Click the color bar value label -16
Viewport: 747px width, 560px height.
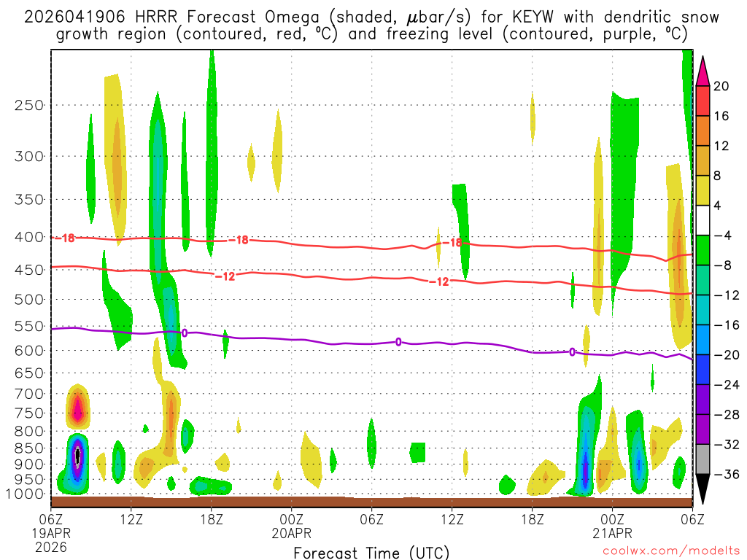(x=727, y=325)
